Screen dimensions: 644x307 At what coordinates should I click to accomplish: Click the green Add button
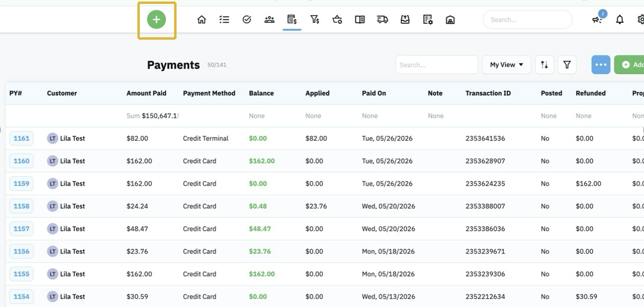[x=629, y=65]
